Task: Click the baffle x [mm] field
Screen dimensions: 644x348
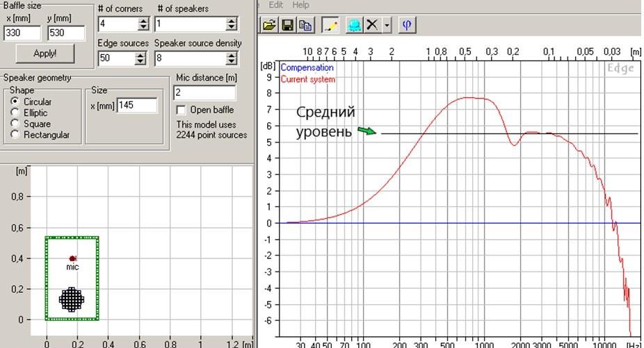Action: 22,33
